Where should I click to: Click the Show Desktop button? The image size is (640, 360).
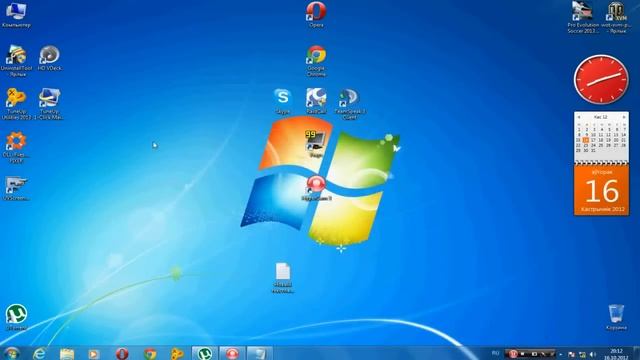tap(637, 353)
